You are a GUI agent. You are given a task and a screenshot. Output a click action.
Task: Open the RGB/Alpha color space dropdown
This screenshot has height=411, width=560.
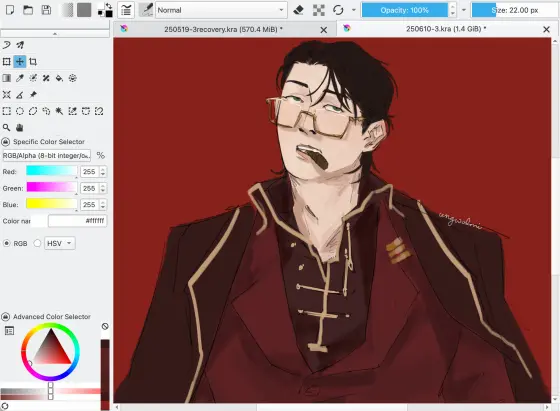pos(46,156)
